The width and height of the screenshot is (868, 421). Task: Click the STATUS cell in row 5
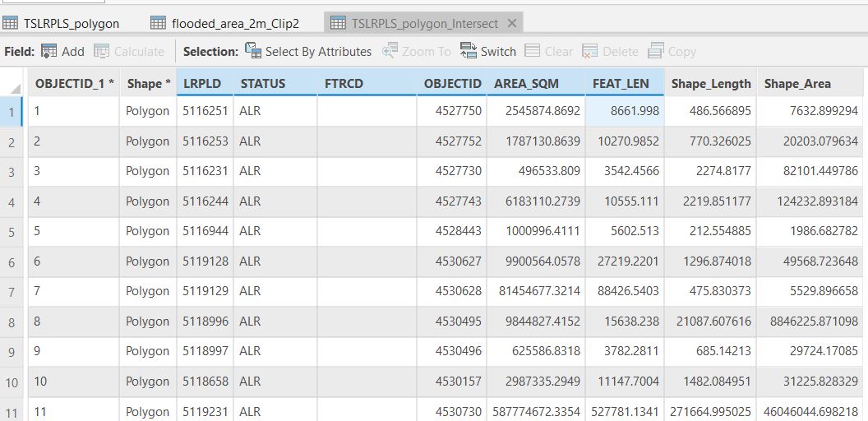(275, 231)
